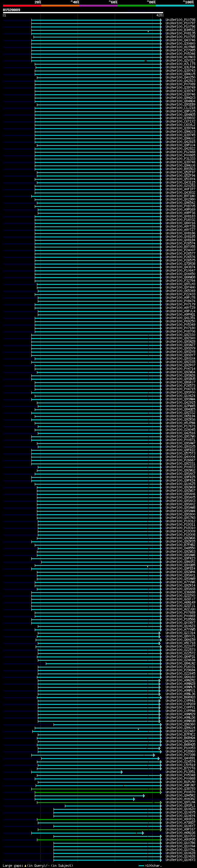Click the green ~80% identity legend bar
The width and height of the screenshot is (197, 868).
point(137,6)
